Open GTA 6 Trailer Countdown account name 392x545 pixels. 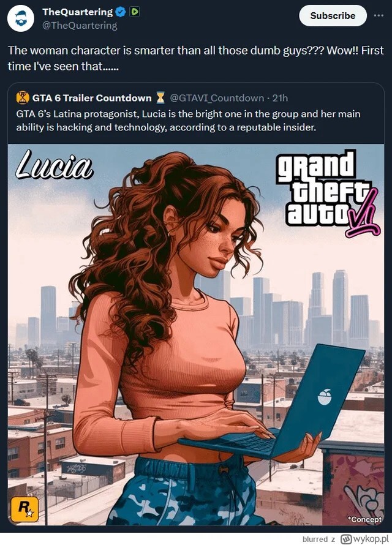(92, 98)
